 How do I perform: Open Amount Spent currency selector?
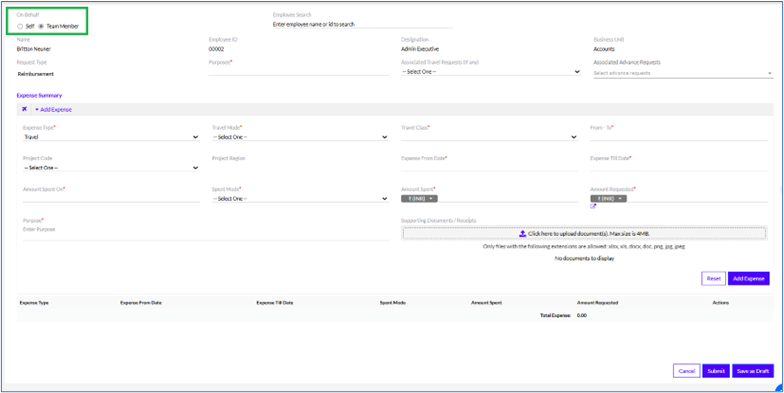click(420, 198)
